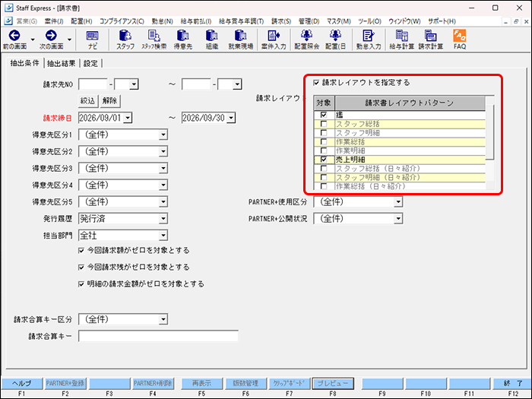Expand the 前の画面 history dropdown arrow

coord(33,40)
